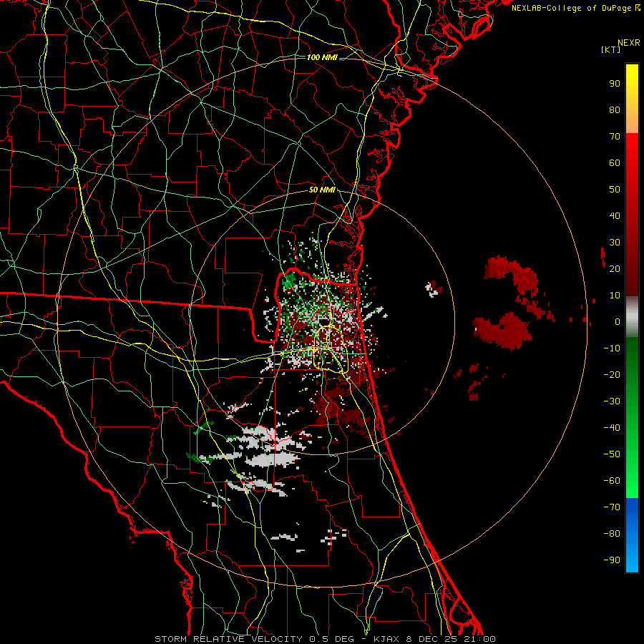This screenshot has height=644, width=644.
Task: Select the gray zero-velocity segment of color bar
Action: coord(632,316)
